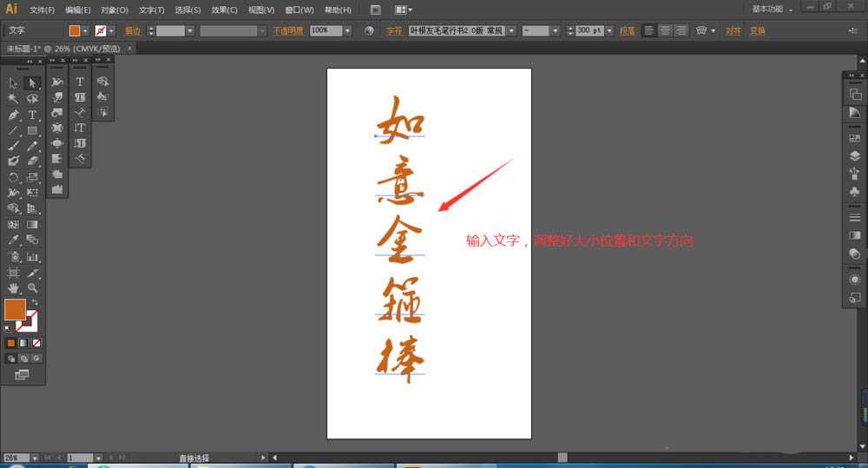Set paragraph alignment to left
The height and width of the screenshot is (468, 868).
tap(649, 30)
